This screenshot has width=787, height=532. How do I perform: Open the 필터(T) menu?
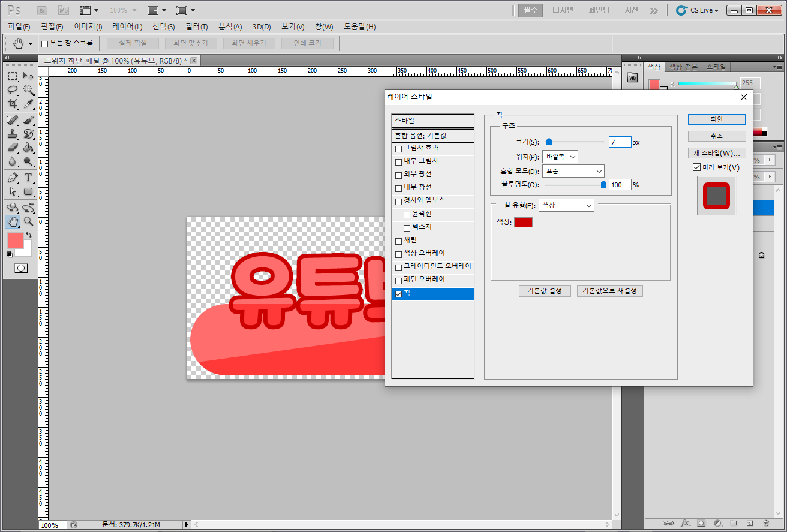(197, 27)
